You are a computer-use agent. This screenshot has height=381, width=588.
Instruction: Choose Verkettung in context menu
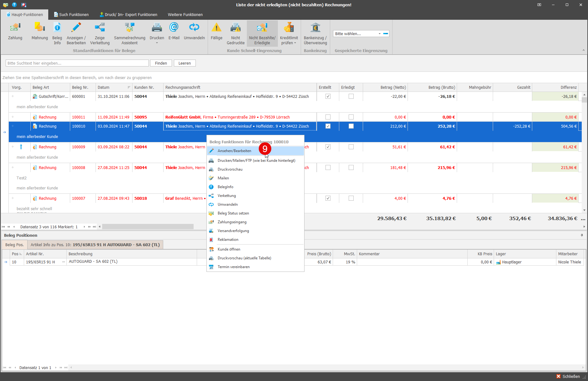tap(255, 196)
